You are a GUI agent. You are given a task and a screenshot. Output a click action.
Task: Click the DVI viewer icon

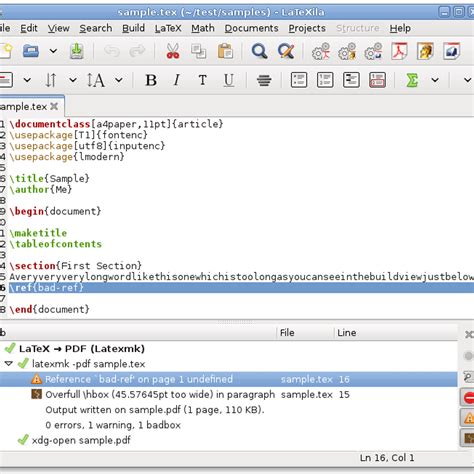[425, 51]
